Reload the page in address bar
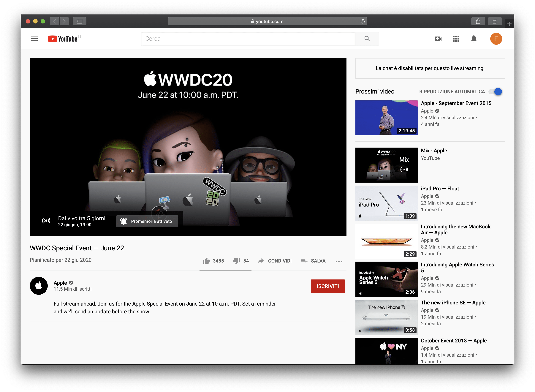 pyautogui.click(x=363, y=21)
